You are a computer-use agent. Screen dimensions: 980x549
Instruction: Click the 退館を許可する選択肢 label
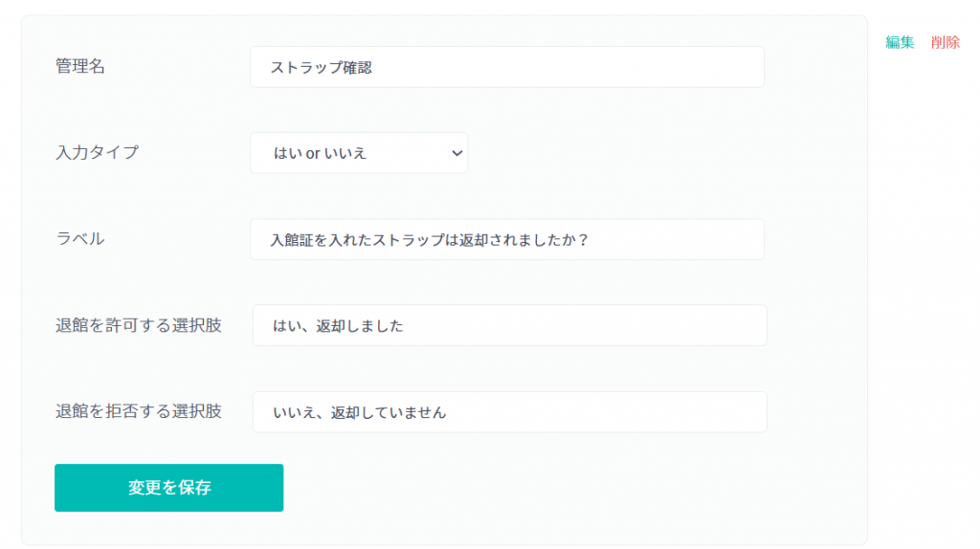point(138,325)
